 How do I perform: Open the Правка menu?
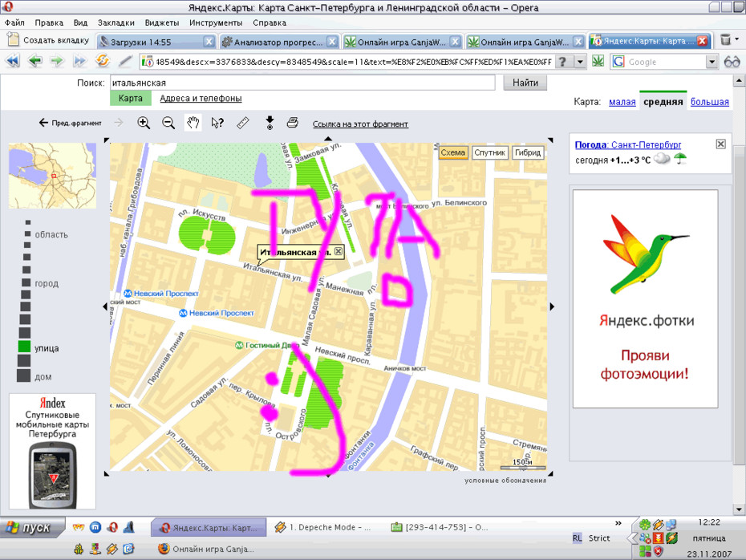coord(49,22)
